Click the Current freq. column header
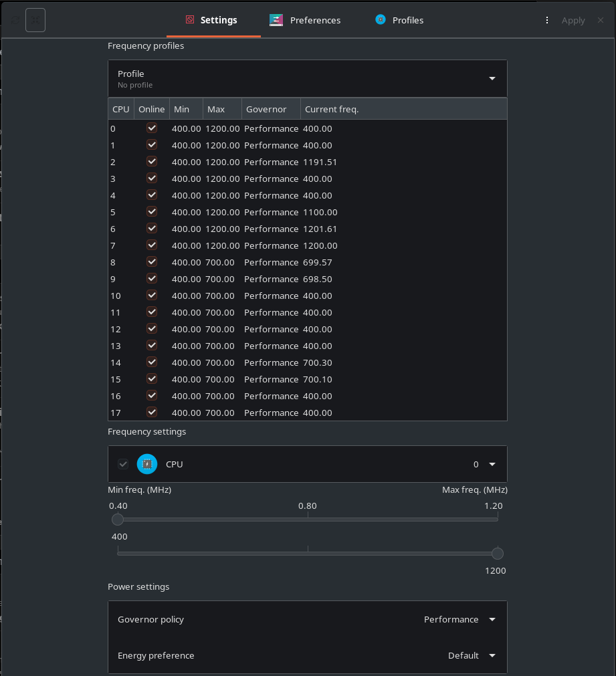616x676 pixels. coord(403,109)
